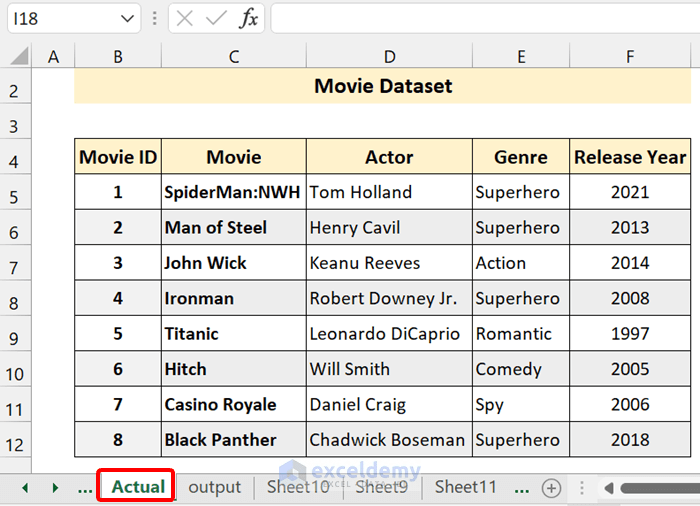Select the Daniel Craig cell
The image size is (700, 506).
(389, 404)
